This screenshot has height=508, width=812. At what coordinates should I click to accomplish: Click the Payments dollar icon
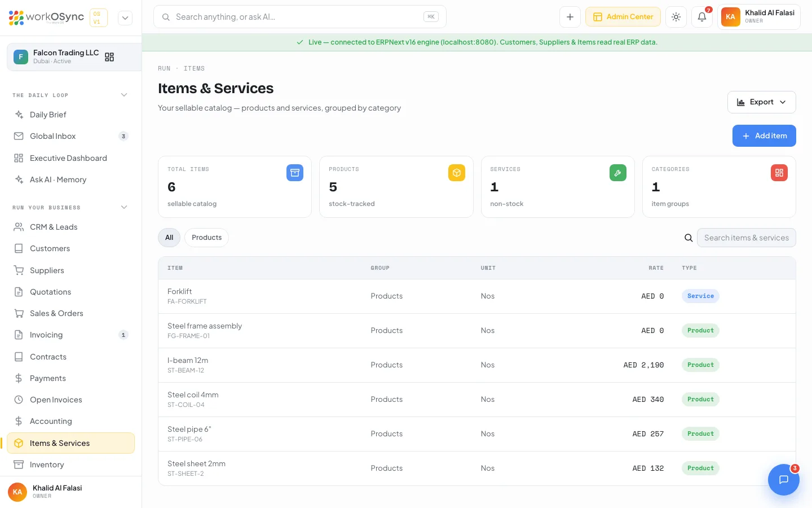[19, 378]
